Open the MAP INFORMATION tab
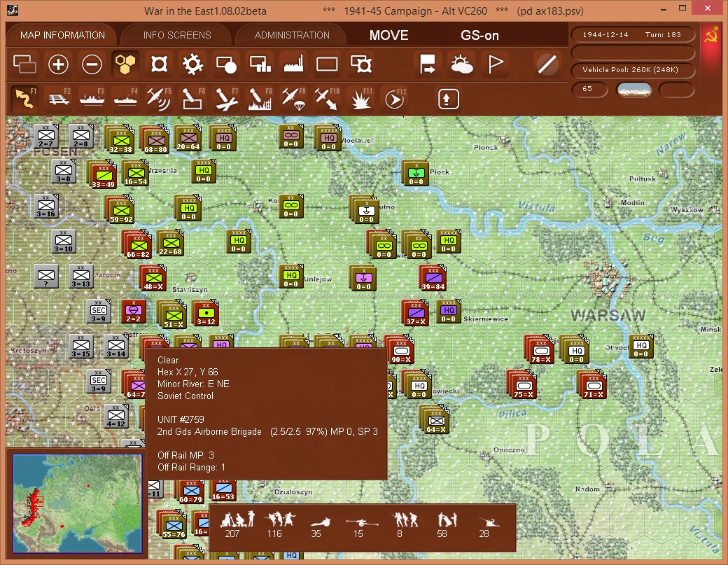 coord(62,35)
